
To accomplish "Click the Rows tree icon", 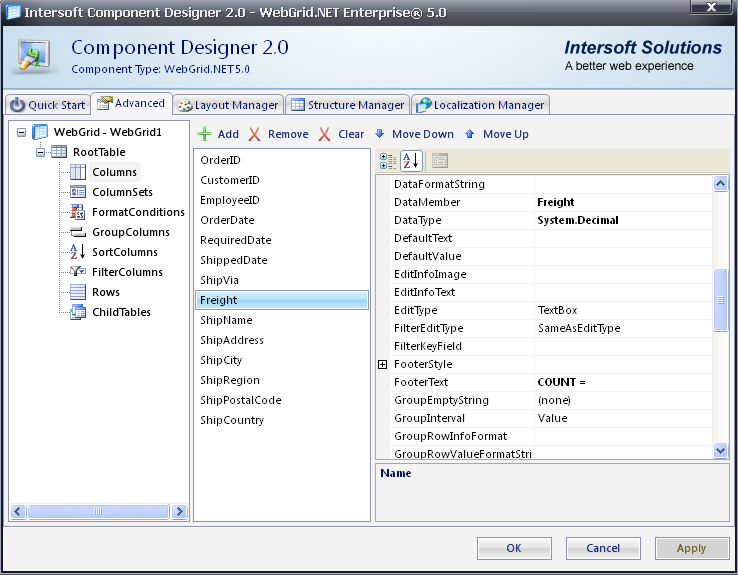I will click(x=78, y=292).
